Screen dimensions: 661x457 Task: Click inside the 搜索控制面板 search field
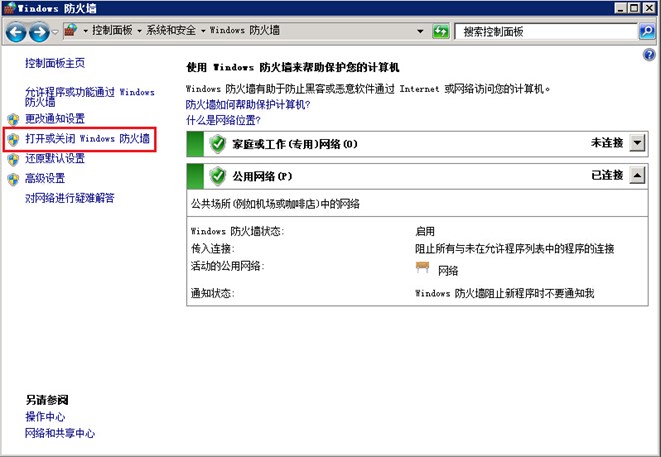[x=545, y=32]
